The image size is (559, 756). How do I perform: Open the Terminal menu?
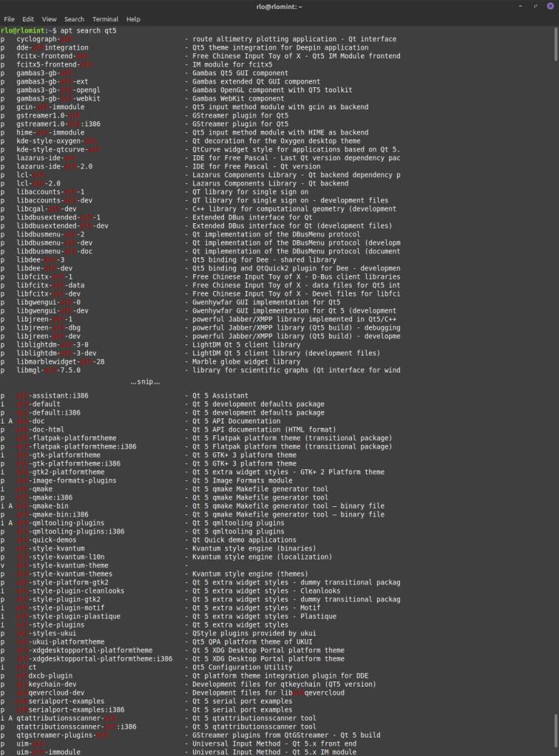(x=105, y=18)
